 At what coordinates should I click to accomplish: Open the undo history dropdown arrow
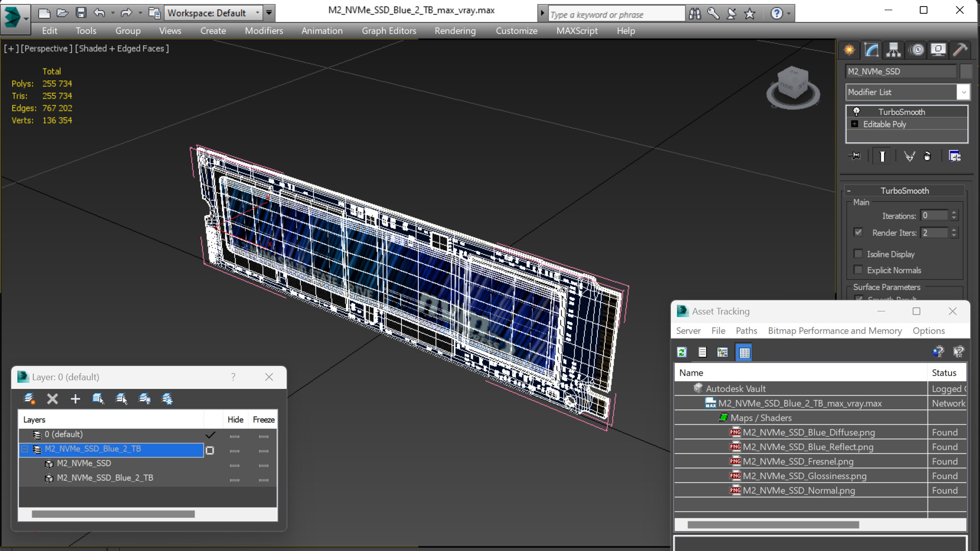pyautogui.click(x=112, y=13)
